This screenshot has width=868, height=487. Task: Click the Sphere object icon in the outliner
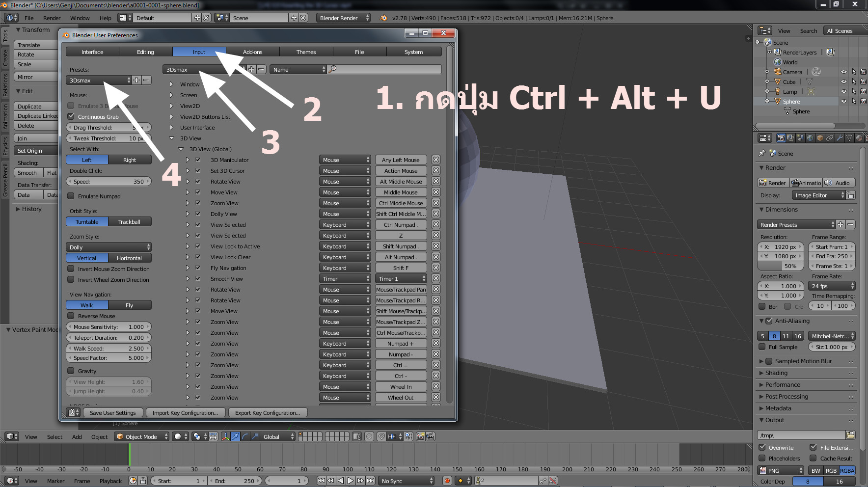click(778, 102)
